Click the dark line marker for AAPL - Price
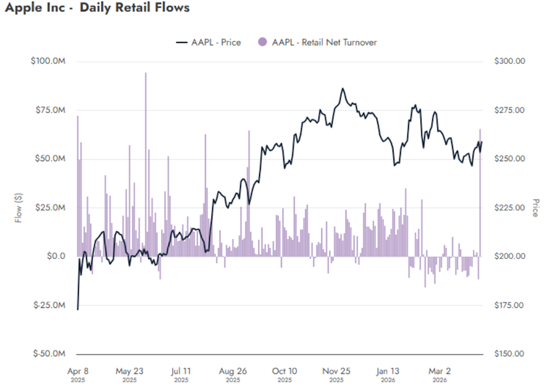The image size is (552, 392). [181, 42]
